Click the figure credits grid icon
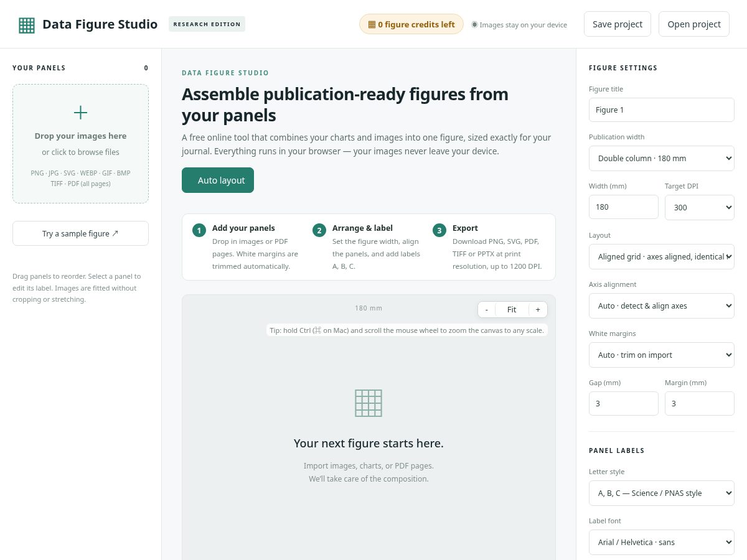The width and height of the screenshot is (747, 560). coord(372,25)
